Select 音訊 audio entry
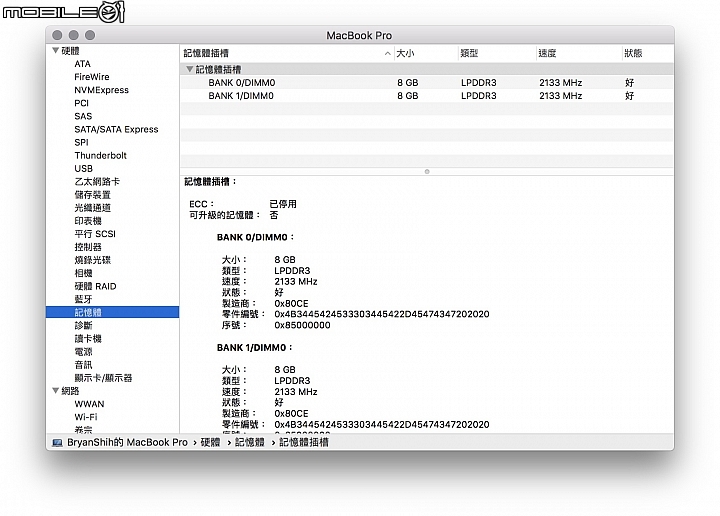Viewport: 720px width, 516px height. click(x=83, y=365)
